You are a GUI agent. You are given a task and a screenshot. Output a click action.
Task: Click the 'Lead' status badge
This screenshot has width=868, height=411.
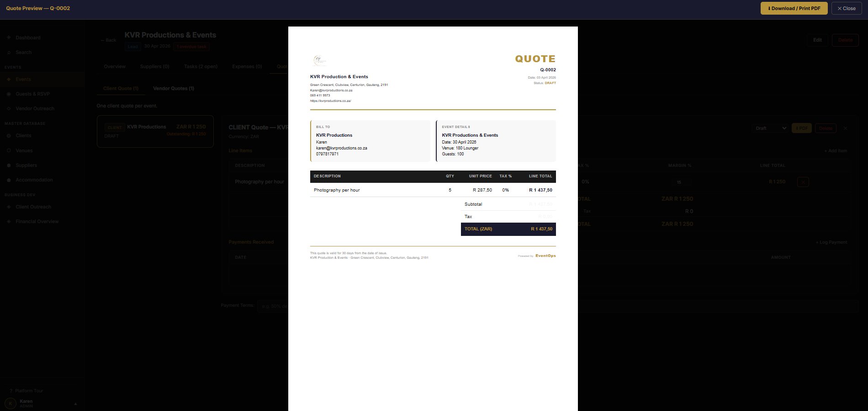tap(133, 47)
